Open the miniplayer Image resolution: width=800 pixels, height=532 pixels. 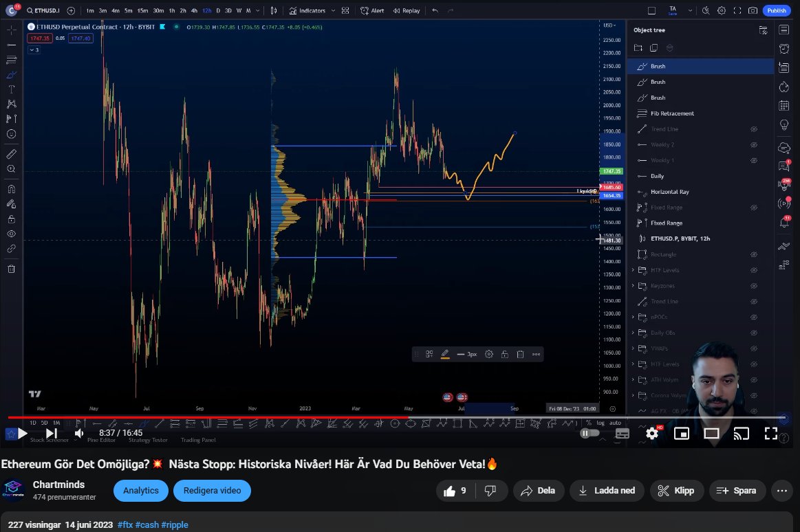[682, 434]
